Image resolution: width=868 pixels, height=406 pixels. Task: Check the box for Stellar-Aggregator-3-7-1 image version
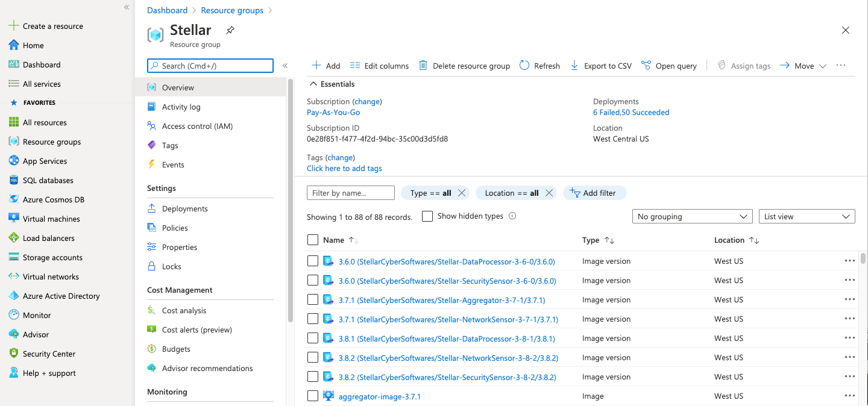point(313,300)
